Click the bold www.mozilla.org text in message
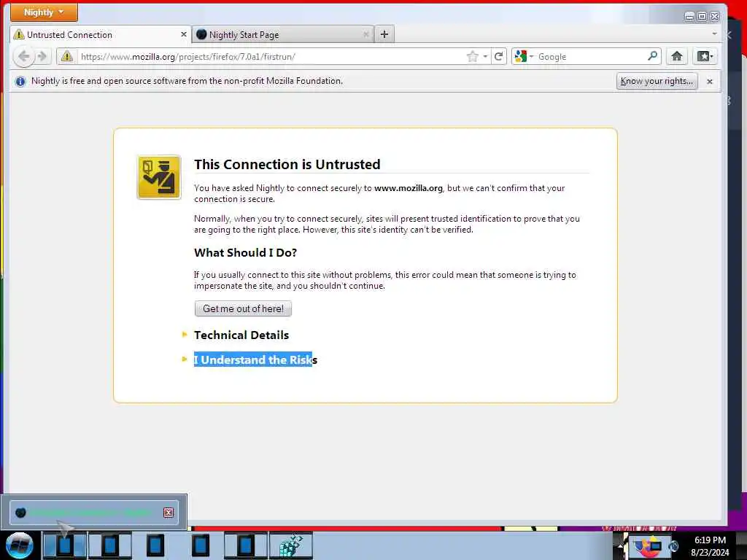 (409, 188)
